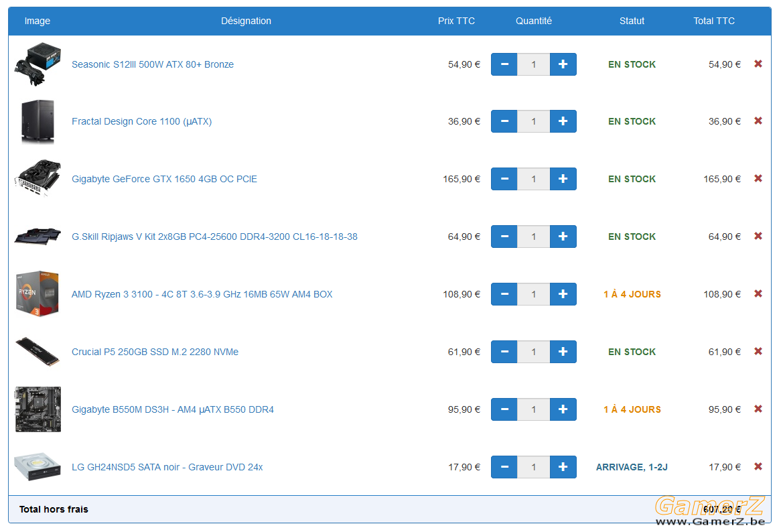Viewport: 779px width, 532px height.
Task: Decrease AMD Ryzen 3 3100 quantity
Action: [504, 294]
